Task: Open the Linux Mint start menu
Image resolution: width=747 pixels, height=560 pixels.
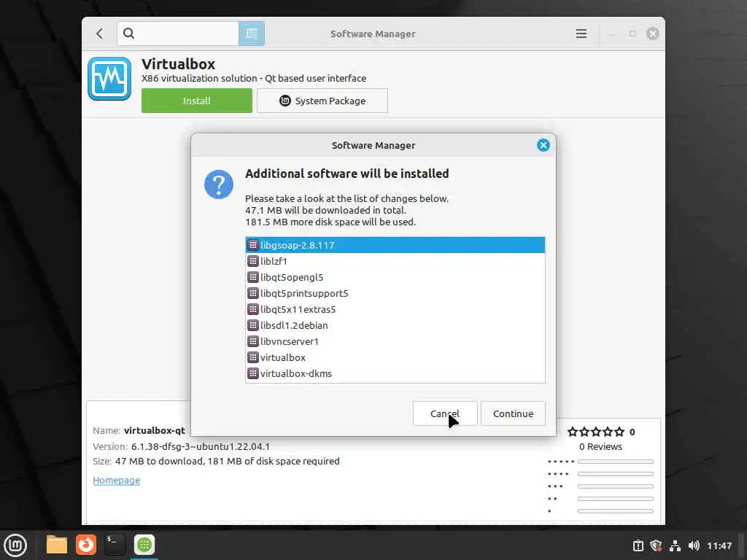Action: pos(15,545)
